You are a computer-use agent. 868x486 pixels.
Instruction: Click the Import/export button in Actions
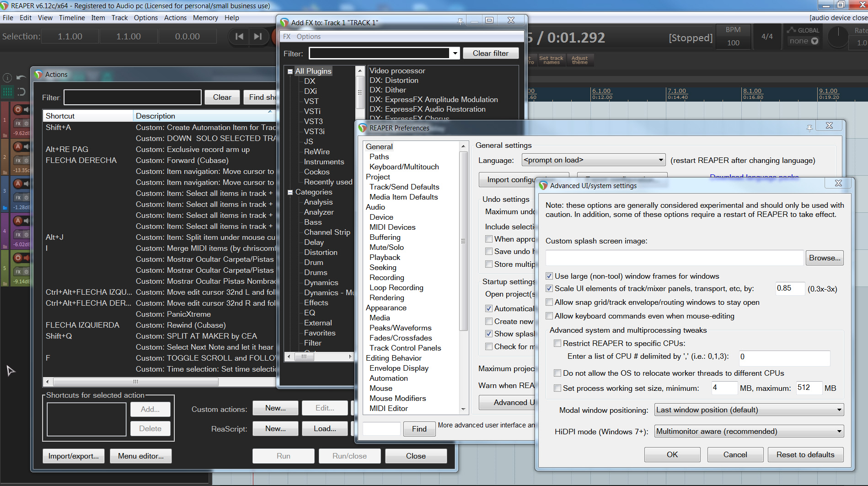tap(74, 456)
